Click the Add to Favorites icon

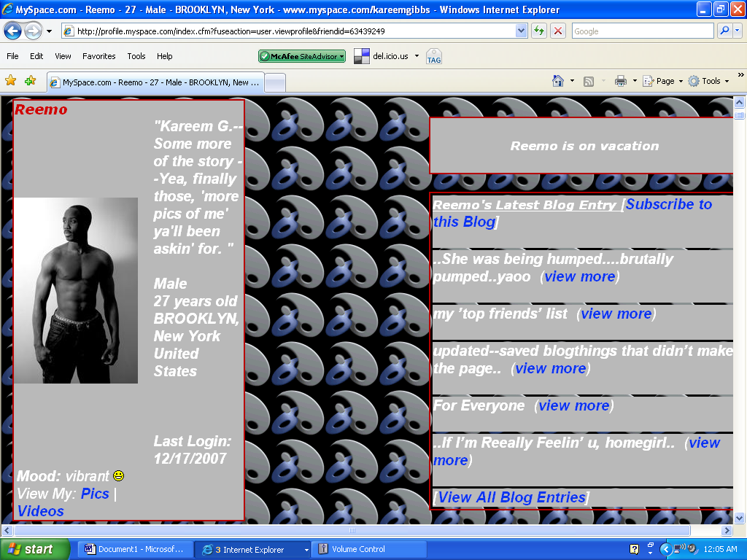pyautogui.click(x=30, y=81)
